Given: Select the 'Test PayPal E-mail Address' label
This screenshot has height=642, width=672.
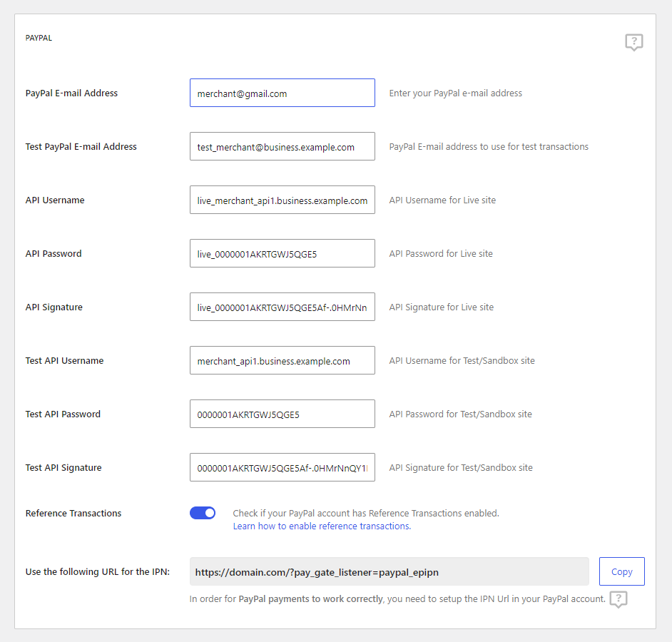Looking at the screenshot, I should tap(81, 146).
